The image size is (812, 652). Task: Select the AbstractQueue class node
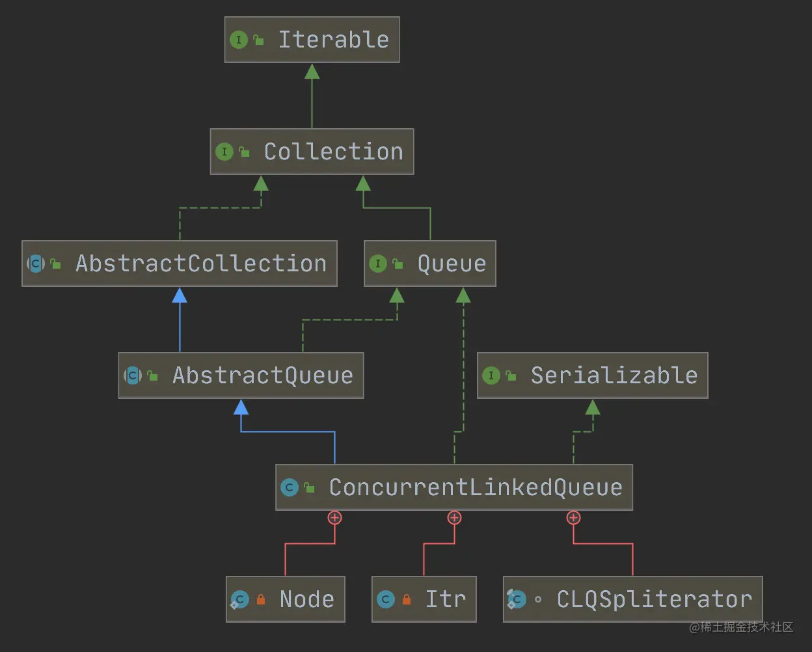pos(241,375)
